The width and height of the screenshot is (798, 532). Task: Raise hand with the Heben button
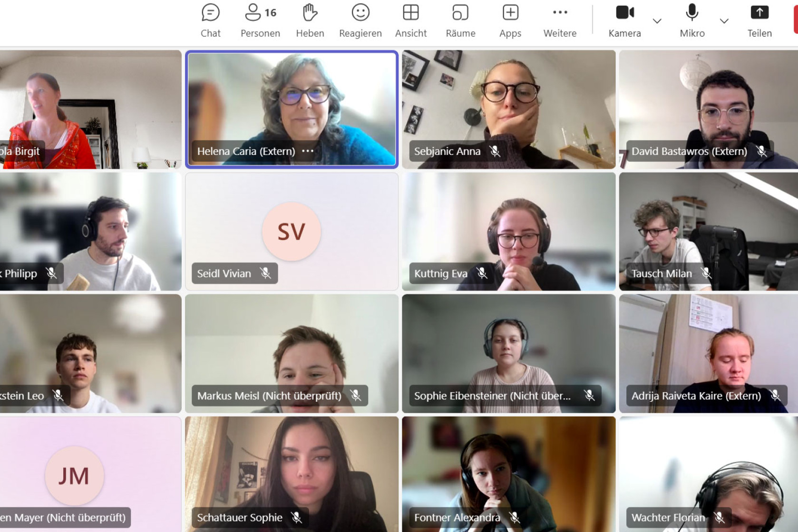[x=310, y=20]
